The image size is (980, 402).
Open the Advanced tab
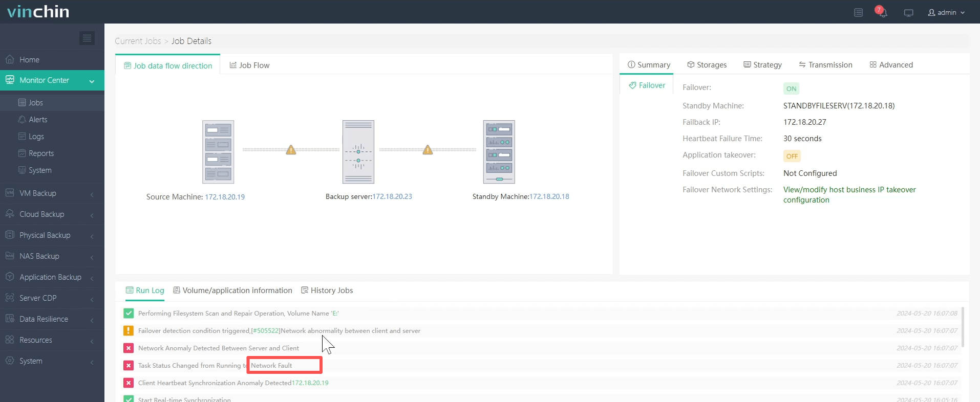coord(891,65)
